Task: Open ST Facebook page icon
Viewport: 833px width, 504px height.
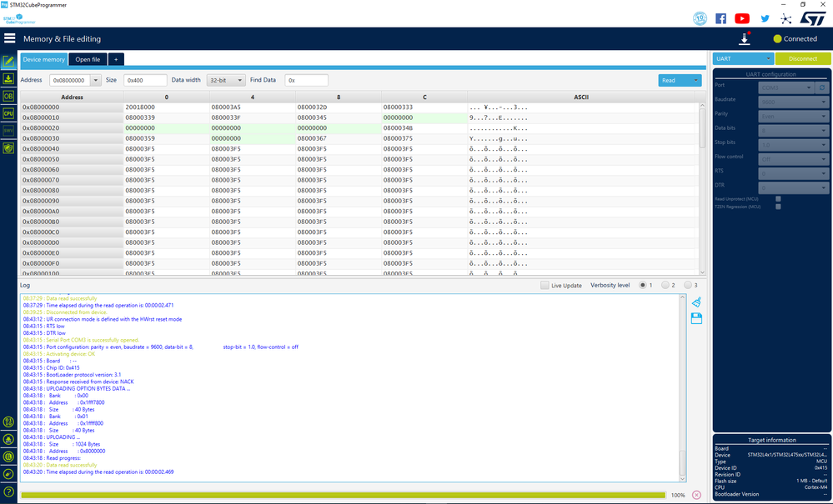Action: click(721, 18)
